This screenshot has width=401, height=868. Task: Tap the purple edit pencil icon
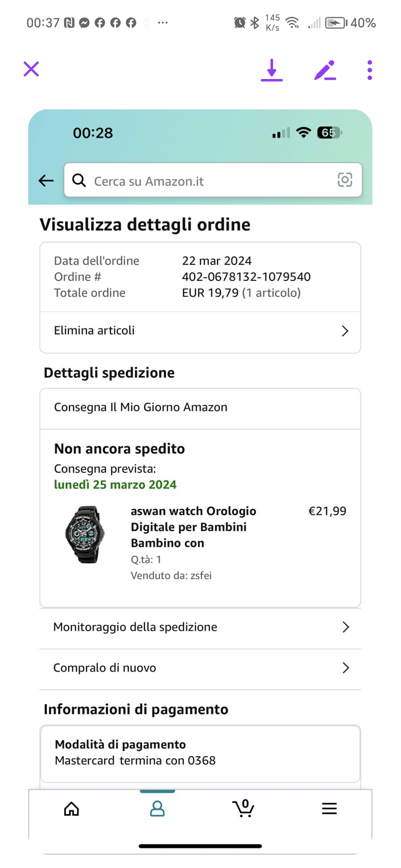click(x=325, y=70)
